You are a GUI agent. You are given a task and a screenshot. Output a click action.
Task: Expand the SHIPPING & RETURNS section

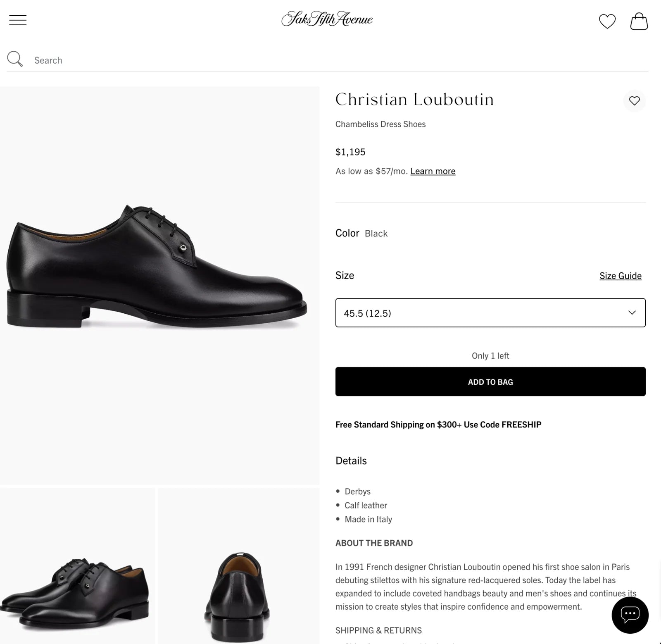click(378, 630)
